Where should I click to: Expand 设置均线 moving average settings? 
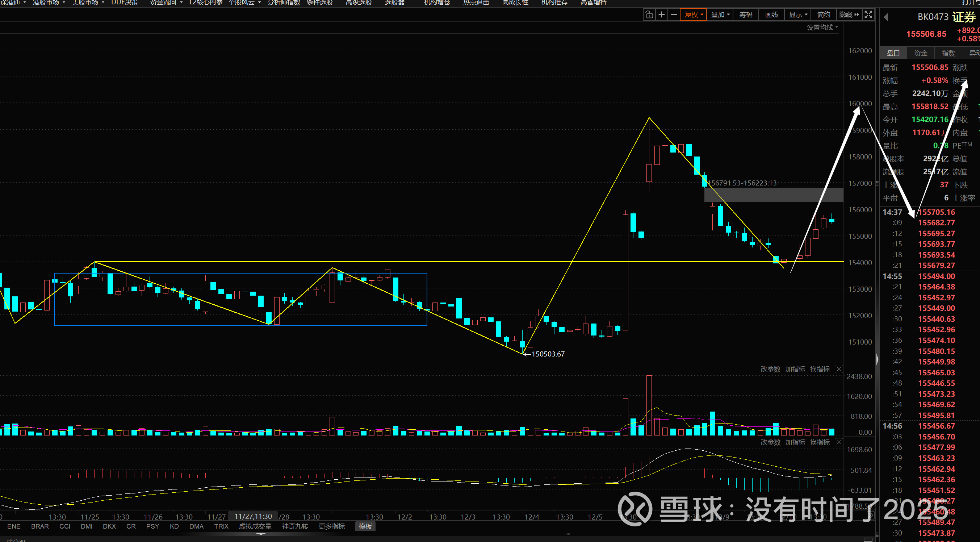(822, 28)
